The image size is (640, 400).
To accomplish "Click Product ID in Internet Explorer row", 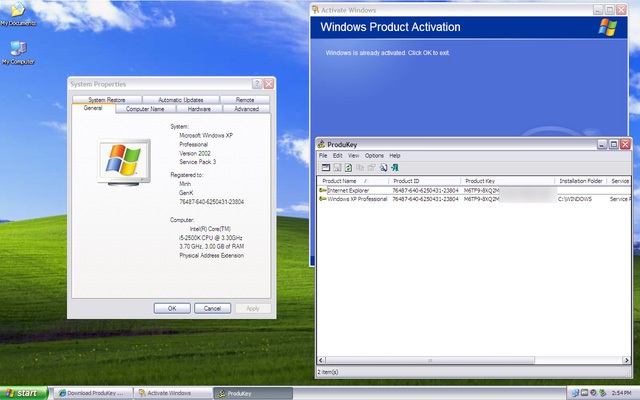I will [x=425, y=191].
